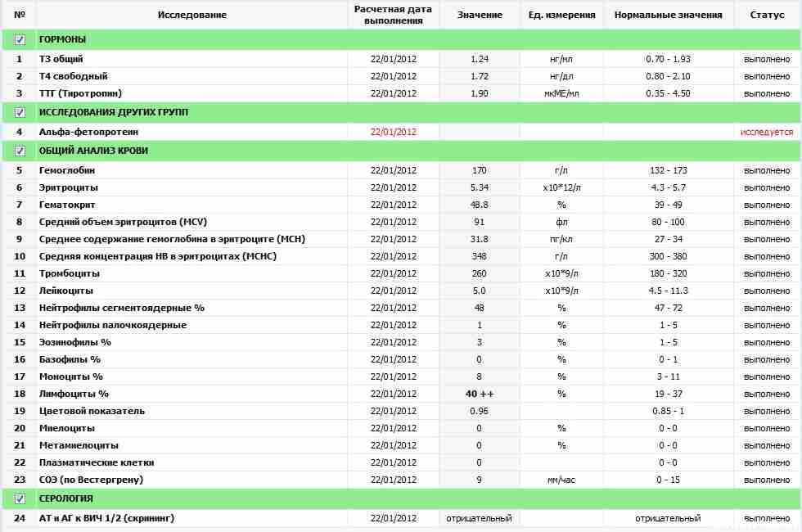The width and height of the screenshot is (802, 532).
Task: Click Гемоглобин normal range 132 - 173
Action: pos(668,170)
